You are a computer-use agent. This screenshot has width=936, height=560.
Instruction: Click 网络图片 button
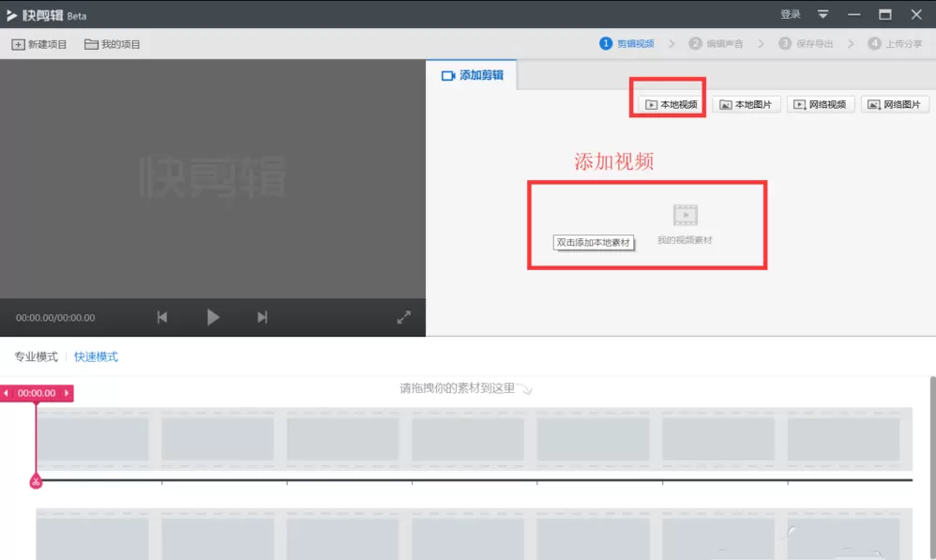[895, 104]
